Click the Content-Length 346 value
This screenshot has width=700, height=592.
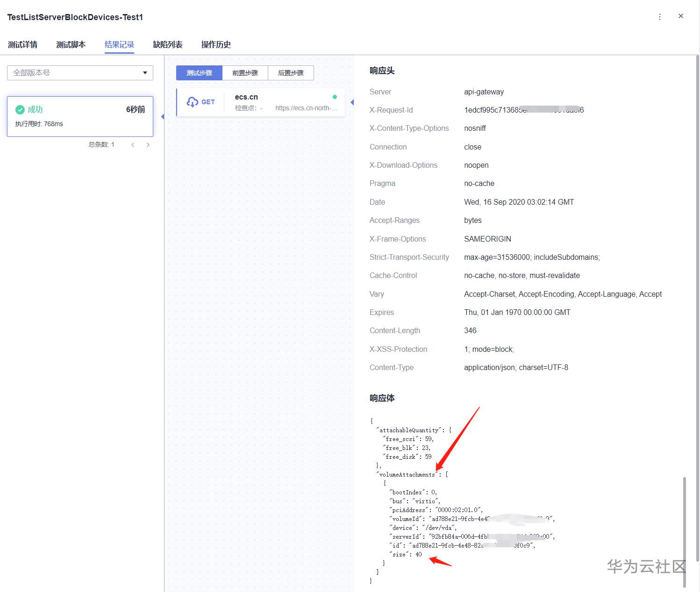pyautogui.click(x=470, y=331)
